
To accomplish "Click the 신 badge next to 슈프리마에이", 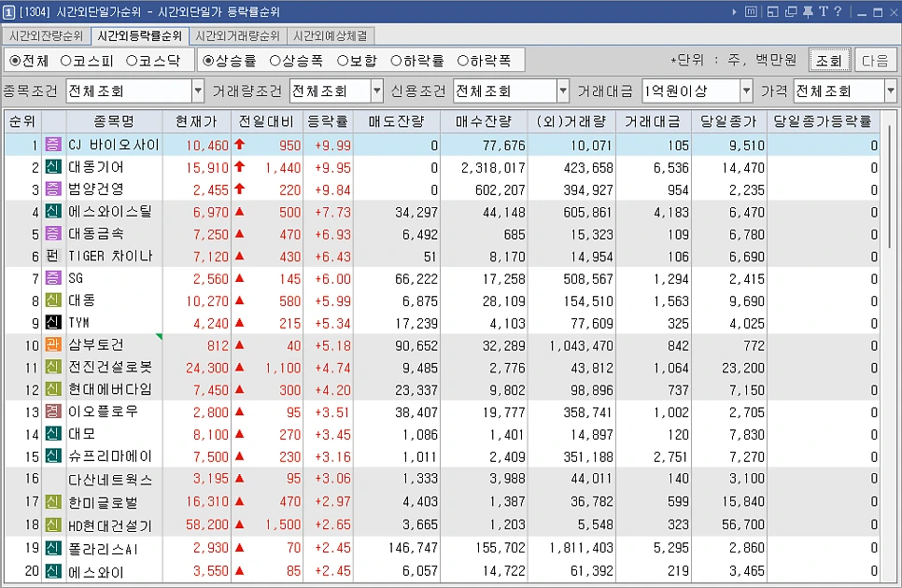I will click(x=53, y=456).
